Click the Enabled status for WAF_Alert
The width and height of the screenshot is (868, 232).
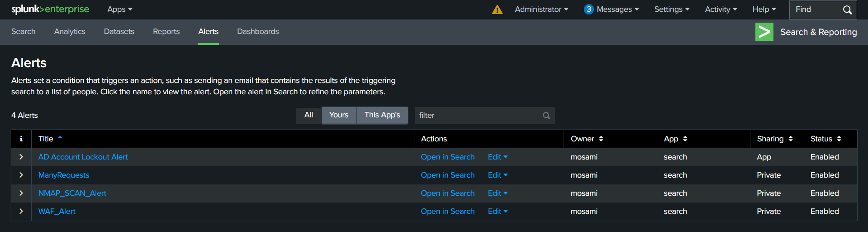pyautogui.click(x=825, y=211)
